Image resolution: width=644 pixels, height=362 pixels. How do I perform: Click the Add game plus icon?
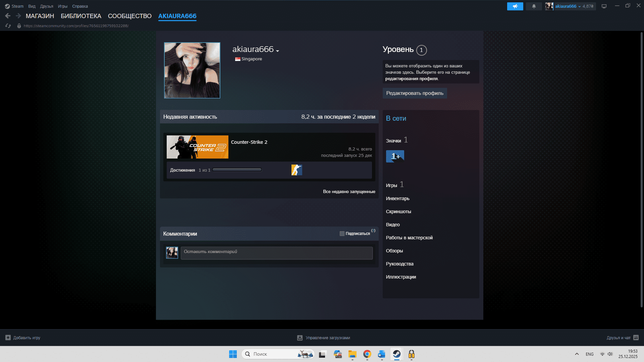click(x=8, y=338)
